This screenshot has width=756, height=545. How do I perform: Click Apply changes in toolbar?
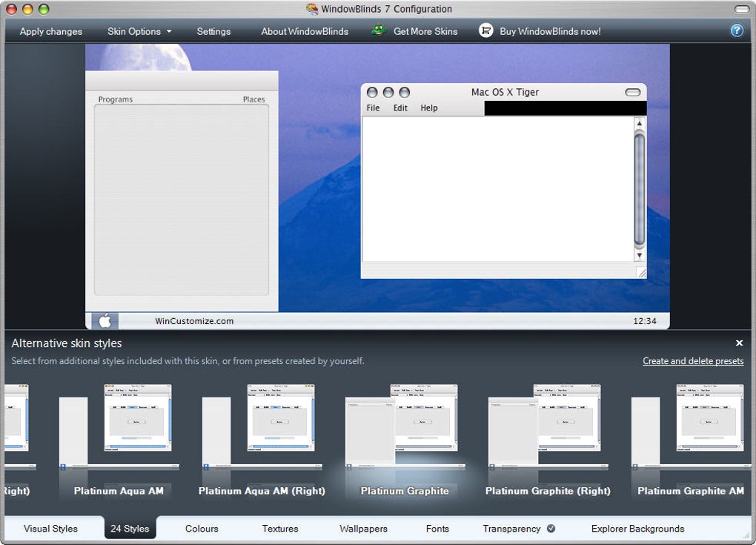pos(50,31)
